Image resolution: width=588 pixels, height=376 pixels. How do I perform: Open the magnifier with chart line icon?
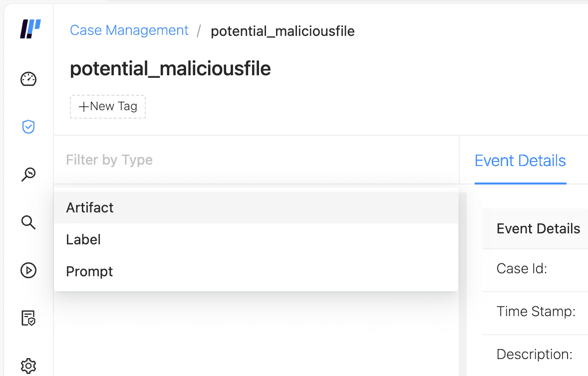click(x=28, y=175)
